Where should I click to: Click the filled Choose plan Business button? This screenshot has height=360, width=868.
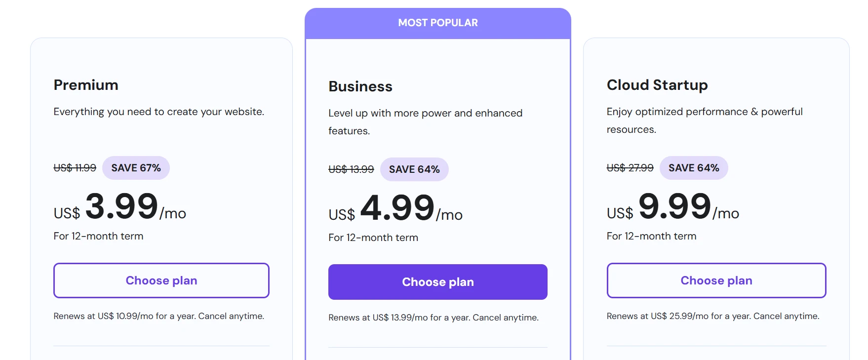(437, 282)
